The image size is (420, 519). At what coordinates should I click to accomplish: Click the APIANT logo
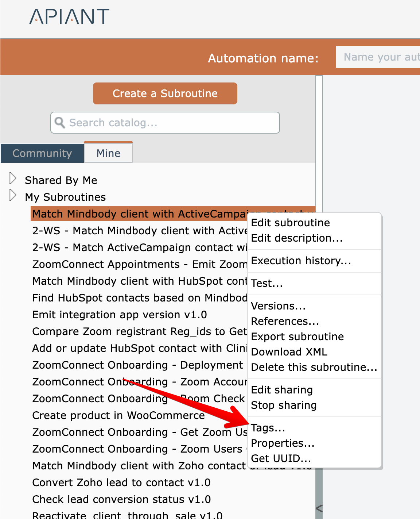pyautogui.click(x=69, y=17)
